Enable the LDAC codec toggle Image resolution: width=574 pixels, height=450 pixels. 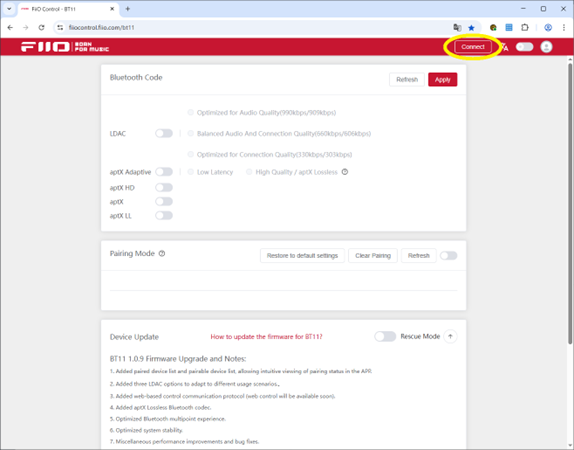(164, 133)
